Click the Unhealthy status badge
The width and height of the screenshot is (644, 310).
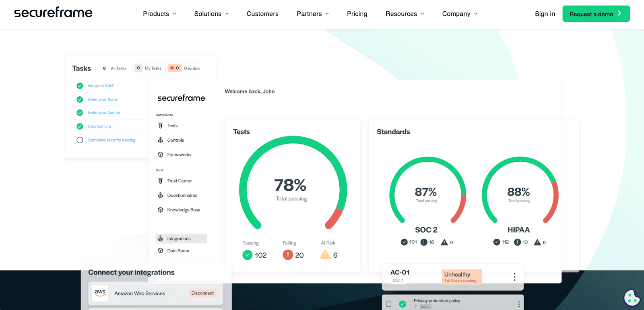click(462, 277)
